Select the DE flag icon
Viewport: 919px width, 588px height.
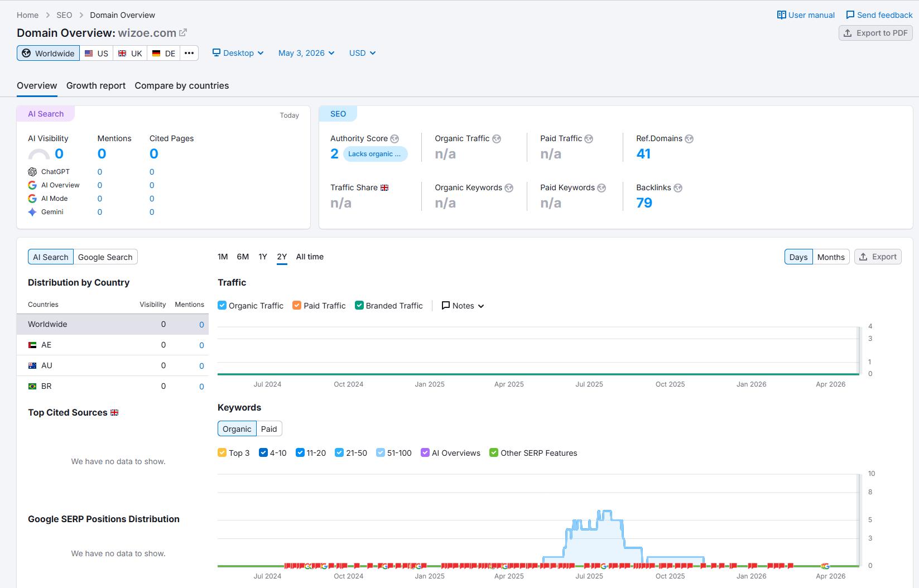[156, 54]
